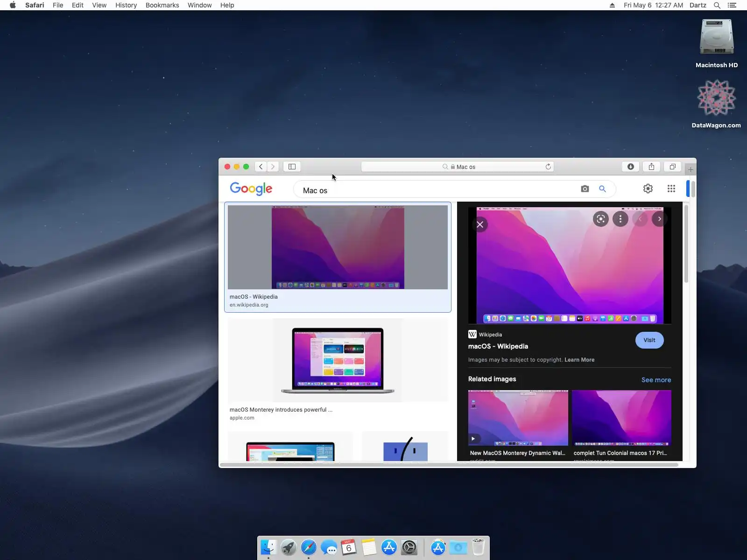Reload the page from the address bar
Image resolution: width=747 pixels, height=560 pixels.
tap(548, 167)
